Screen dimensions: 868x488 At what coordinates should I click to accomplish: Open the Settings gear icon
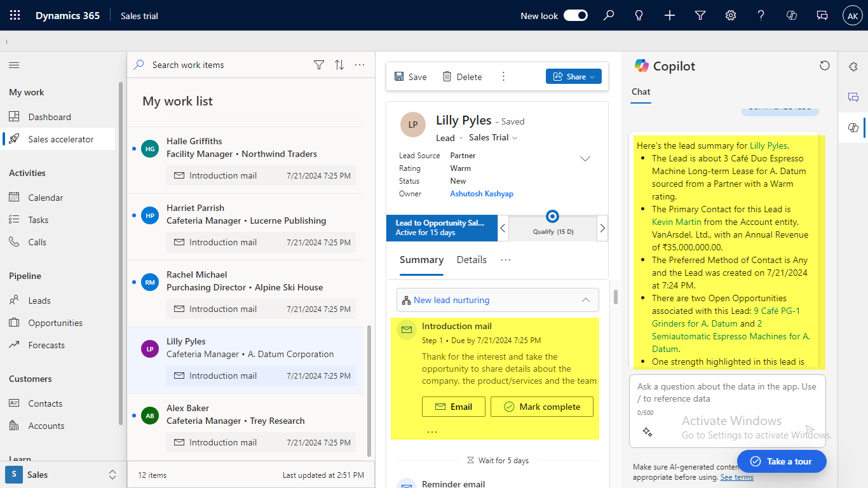[x=731, y=15]
